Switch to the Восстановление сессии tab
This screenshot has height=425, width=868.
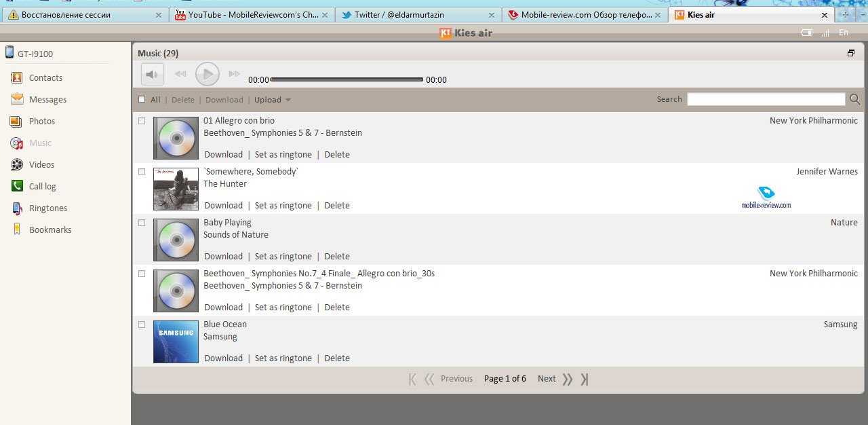tap(86, 15)
